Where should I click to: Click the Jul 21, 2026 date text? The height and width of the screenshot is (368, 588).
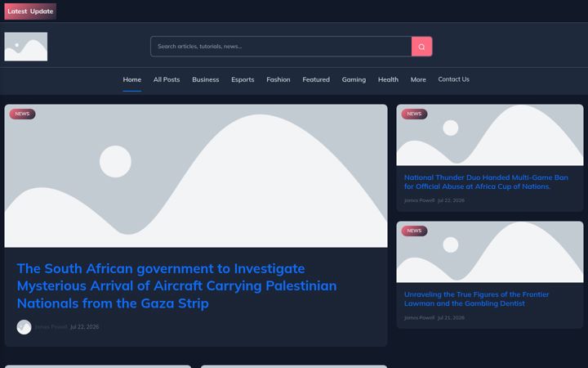pyautogui.click(x=451, y=317)
